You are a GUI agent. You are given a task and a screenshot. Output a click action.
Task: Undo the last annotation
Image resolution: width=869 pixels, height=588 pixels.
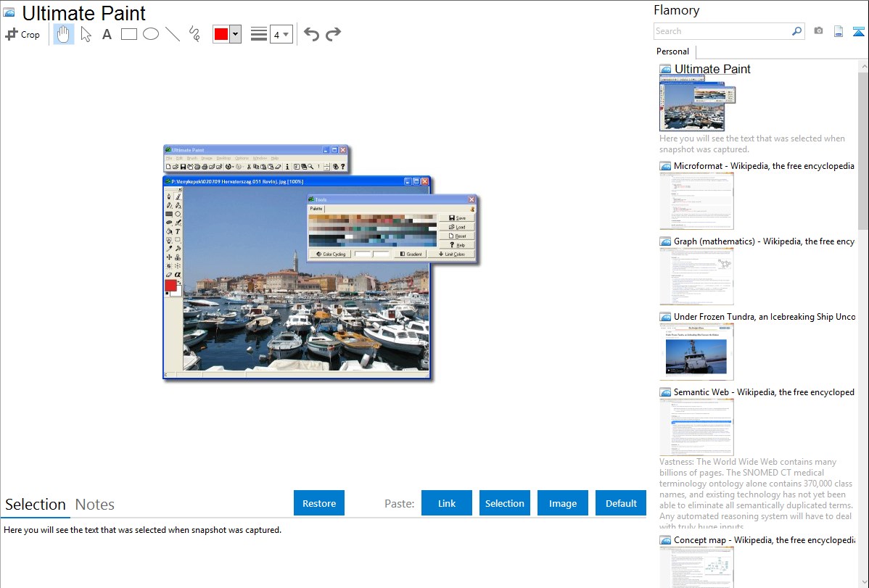click(311, 34)
